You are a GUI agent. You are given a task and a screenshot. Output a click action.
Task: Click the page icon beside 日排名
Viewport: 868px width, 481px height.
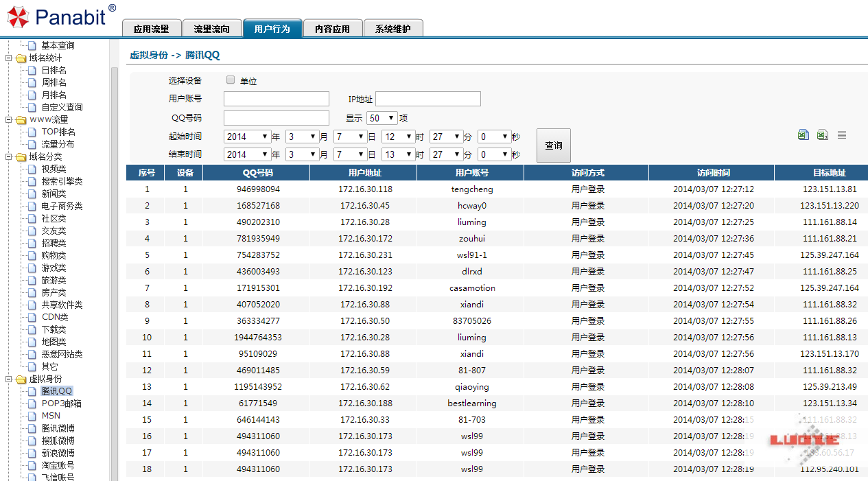pyautogui.click(x=32, y=70)
